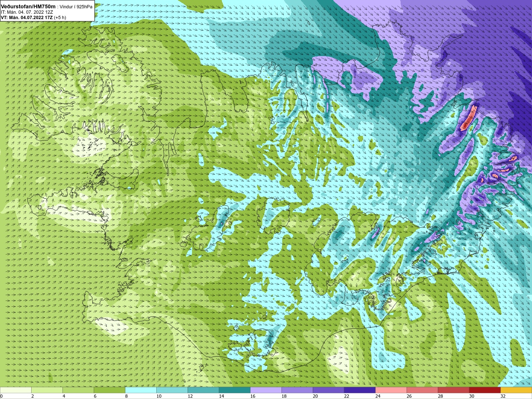Screen dimensions: 532x399
Task: Pick the palest legend swatch between 0 and 2
Action: tap(16, 390)
